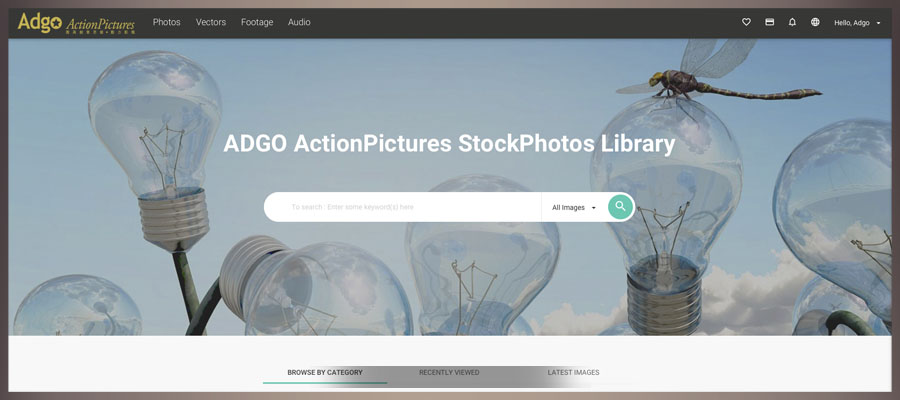This screenshot has height=400, width=900.
Task: Open the credit card icon in header
Action: pyautogui.click(x=770, y=22)
